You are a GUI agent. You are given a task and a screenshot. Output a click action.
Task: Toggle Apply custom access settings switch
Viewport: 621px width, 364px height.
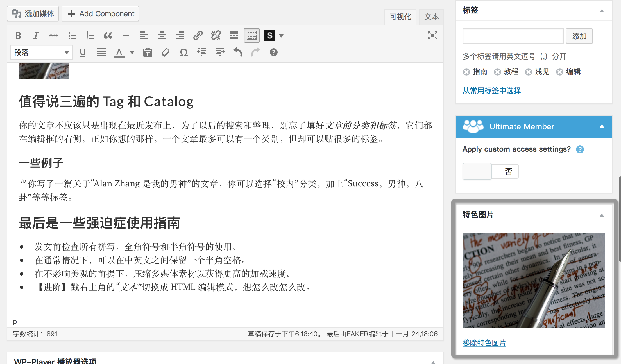coord(490,171)
